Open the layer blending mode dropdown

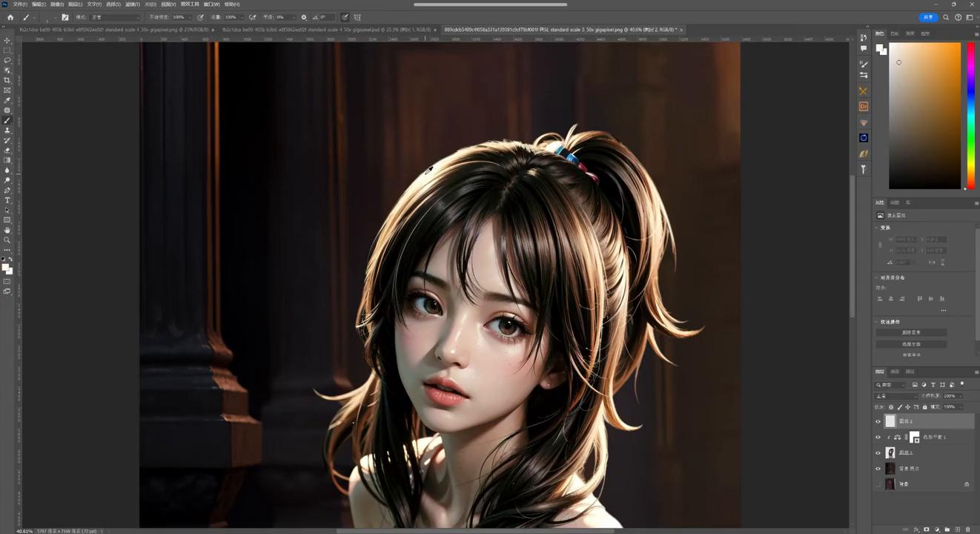tap(895, 396)
